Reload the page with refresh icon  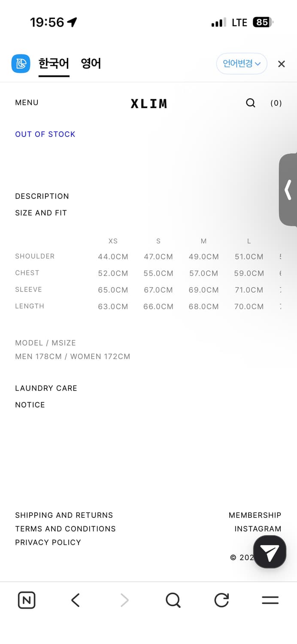(x=221, y=600)
